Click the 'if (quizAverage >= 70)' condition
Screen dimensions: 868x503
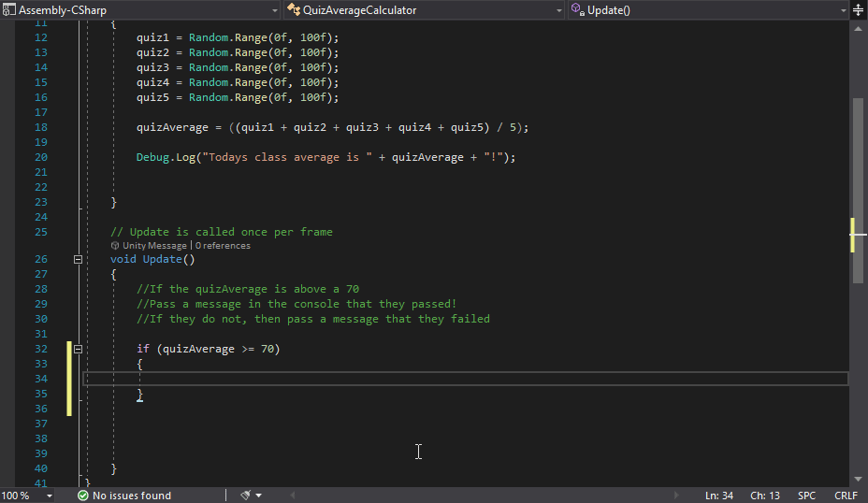pyautogui.click(x=209, y=349)
